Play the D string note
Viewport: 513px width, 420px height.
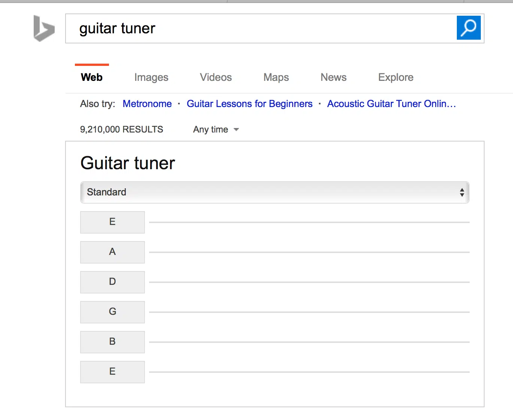click(112, 282)
